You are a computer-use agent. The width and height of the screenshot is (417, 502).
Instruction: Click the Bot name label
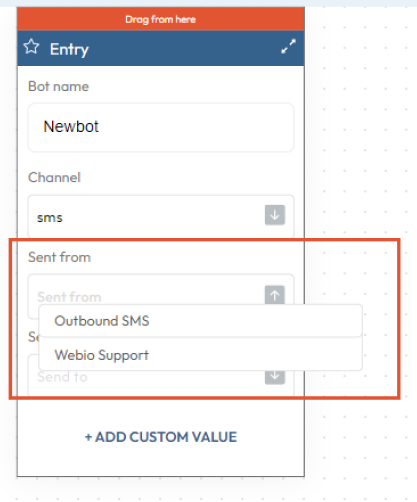pos(58,86)
